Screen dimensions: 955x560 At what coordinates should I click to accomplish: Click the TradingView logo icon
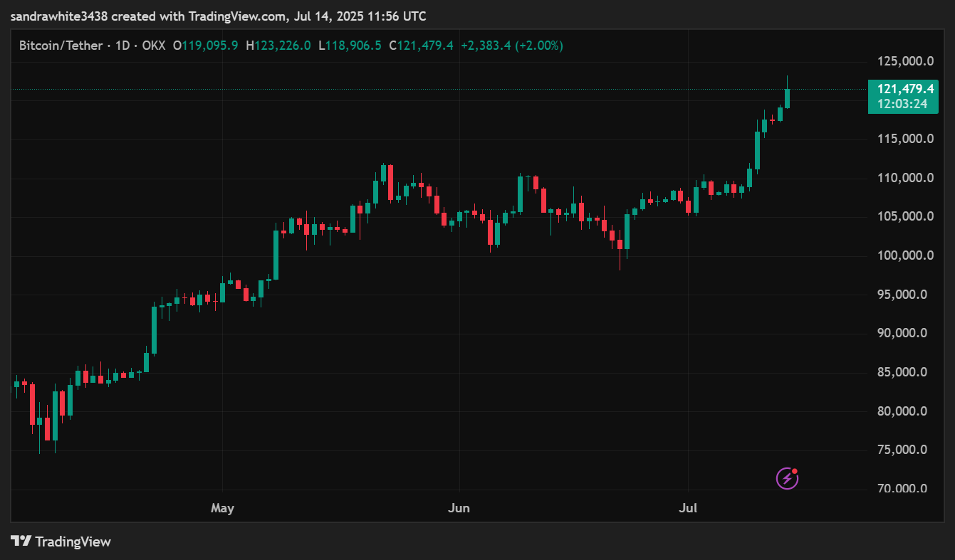[x=21, y=541]
